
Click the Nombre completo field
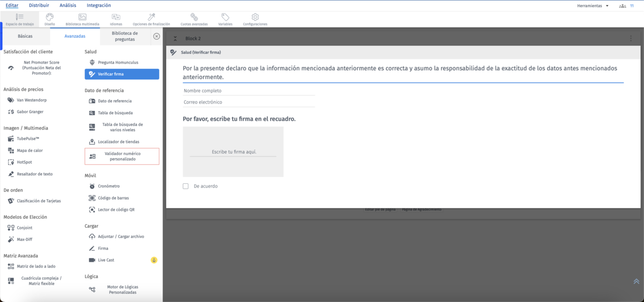point(248,90)
